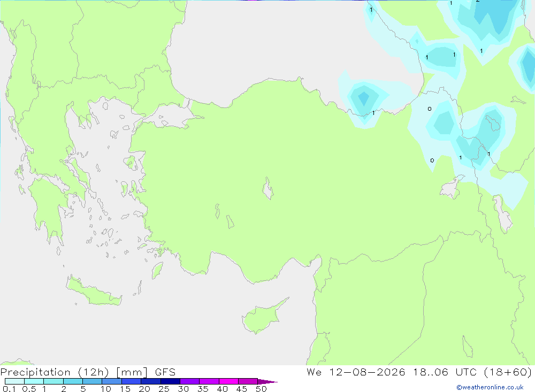Click the legend value '30'
This screenshot has height=392, width=535.
[184, 389]
